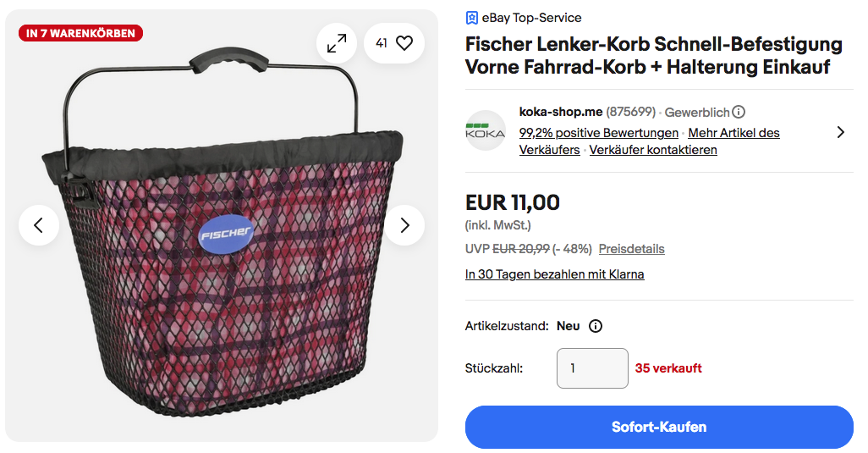Show next product image

404,225
